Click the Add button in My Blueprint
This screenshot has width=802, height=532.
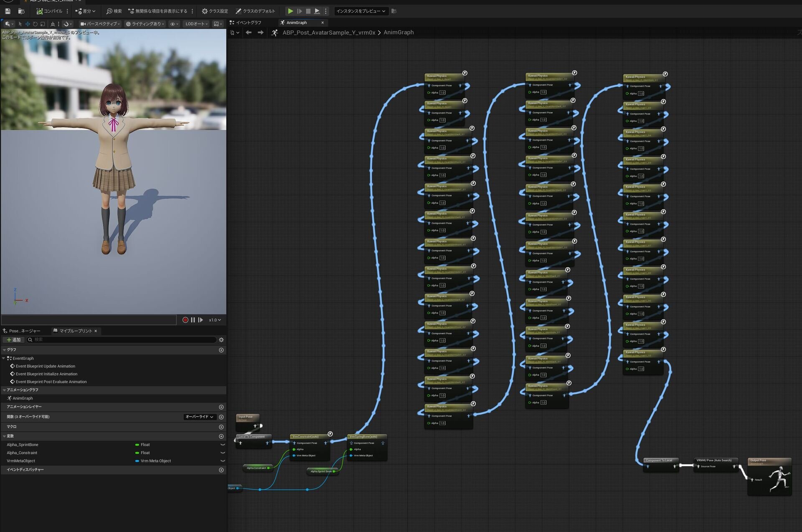click(x=13, y=340)
